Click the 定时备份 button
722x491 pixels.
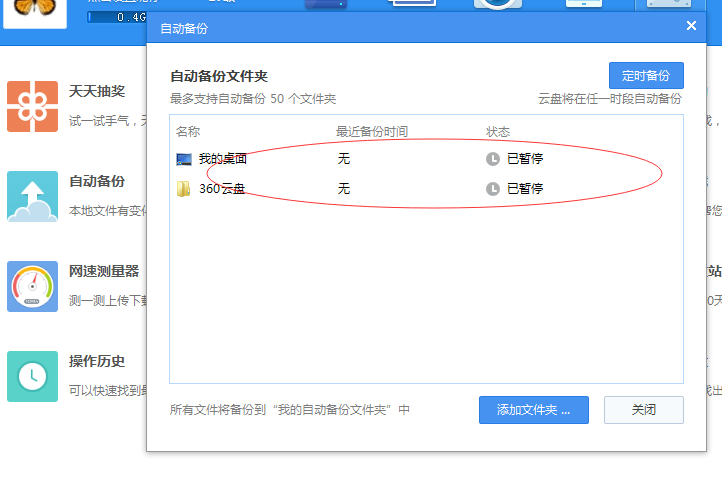(646, 76)
